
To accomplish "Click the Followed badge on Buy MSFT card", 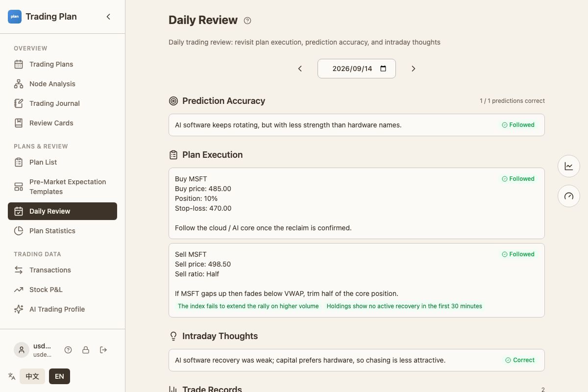I will pyautogui.click(x=518, y=179).
